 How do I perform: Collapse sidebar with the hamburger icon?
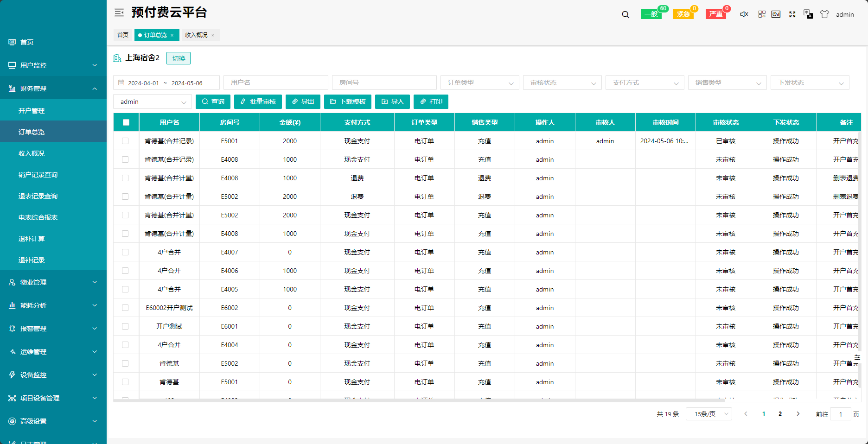click(x=119, y=13)
